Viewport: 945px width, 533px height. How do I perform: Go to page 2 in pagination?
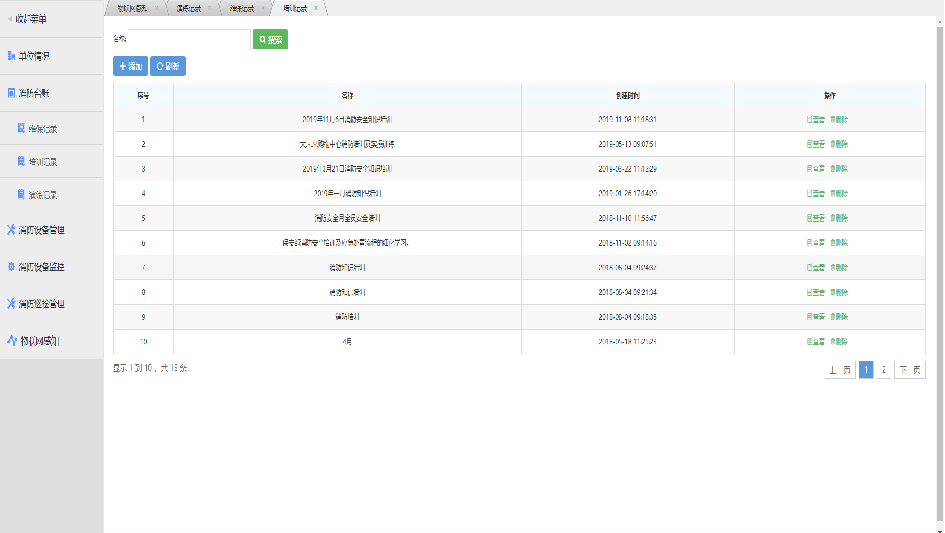point(883,370)
